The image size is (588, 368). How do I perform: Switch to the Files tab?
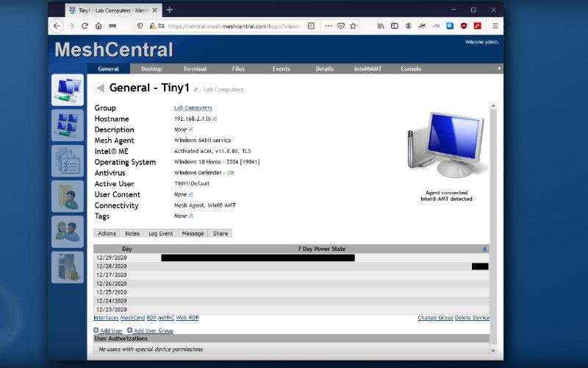click(x=238, y=68)
